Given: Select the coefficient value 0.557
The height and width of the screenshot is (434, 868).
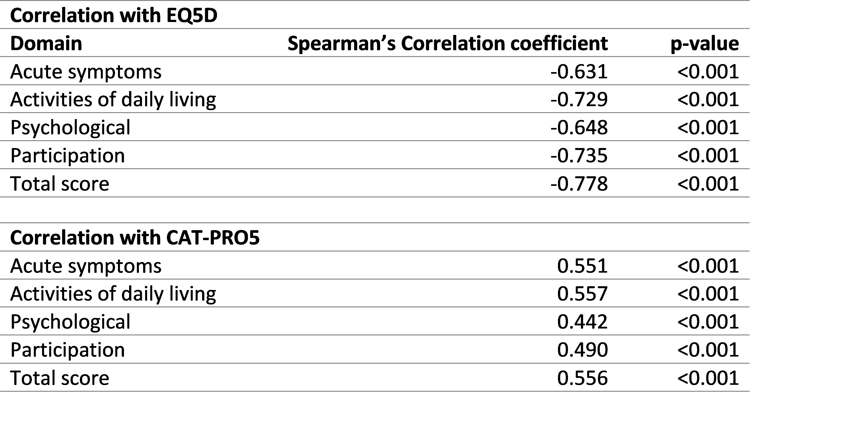Looking at the screenshot, I should [582, 294].
